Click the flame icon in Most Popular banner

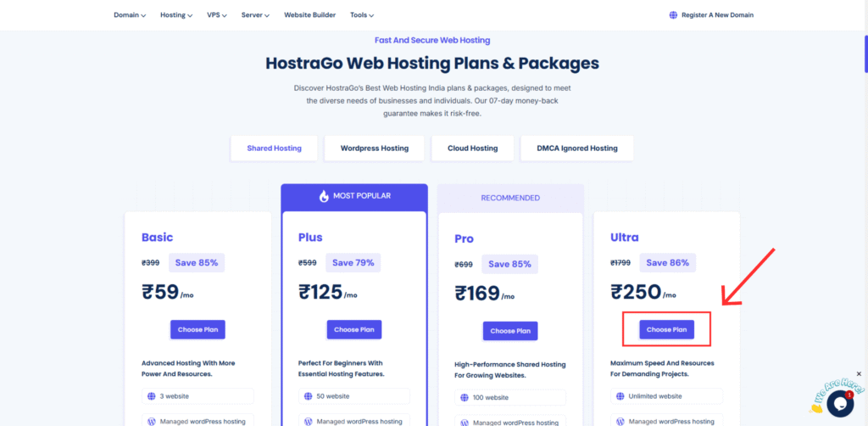pos(324,196)
